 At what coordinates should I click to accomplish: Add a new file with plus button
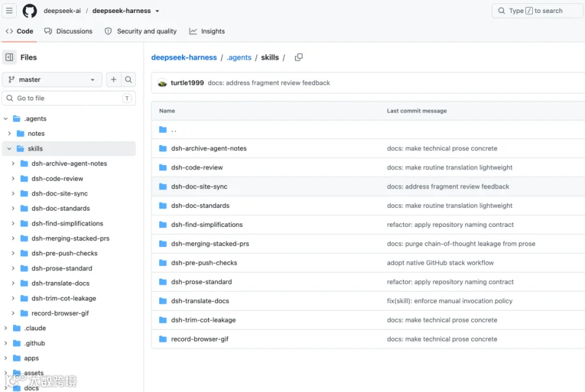pyautogui.click(x=113, y=79)
